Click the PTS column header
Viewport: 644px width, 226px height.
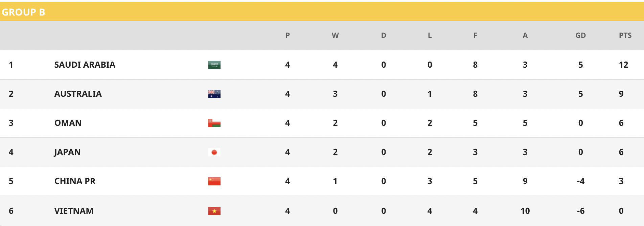pyautogui.click(x=625, y=36)
